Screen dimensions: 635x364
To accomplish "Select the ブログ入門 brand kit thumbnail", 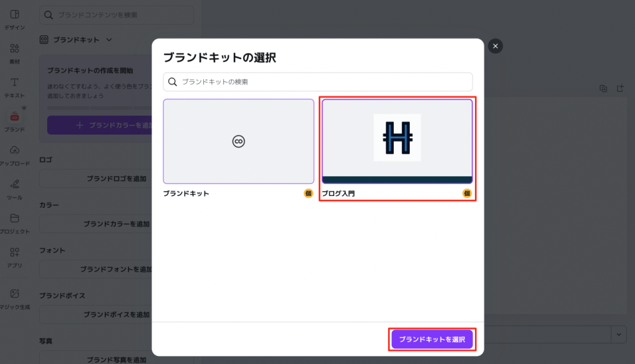I will click(x=397, y=141).
